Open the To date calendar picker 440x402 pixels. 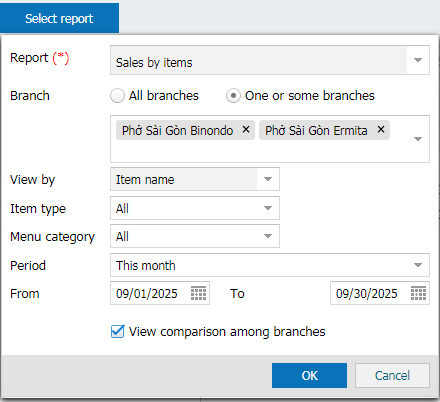[418, 293]
